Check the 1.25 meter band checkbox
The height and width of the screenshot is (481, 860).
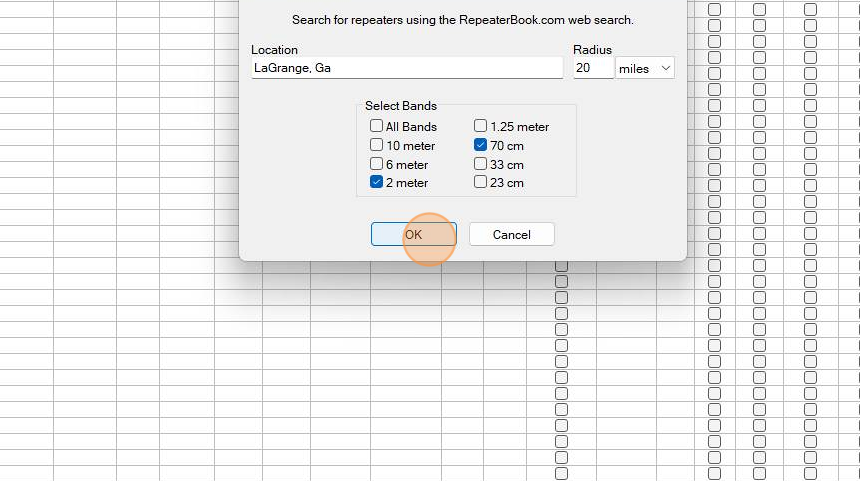pyautogui.click(x=480, y=126)
